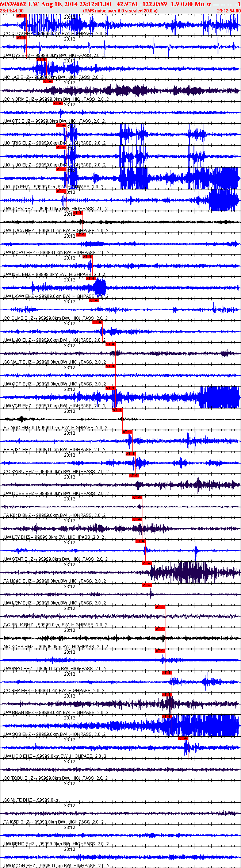The image size is (241, 868).
Task: Select the pick marker on UW VCR trace
Action: click(110, 388)
